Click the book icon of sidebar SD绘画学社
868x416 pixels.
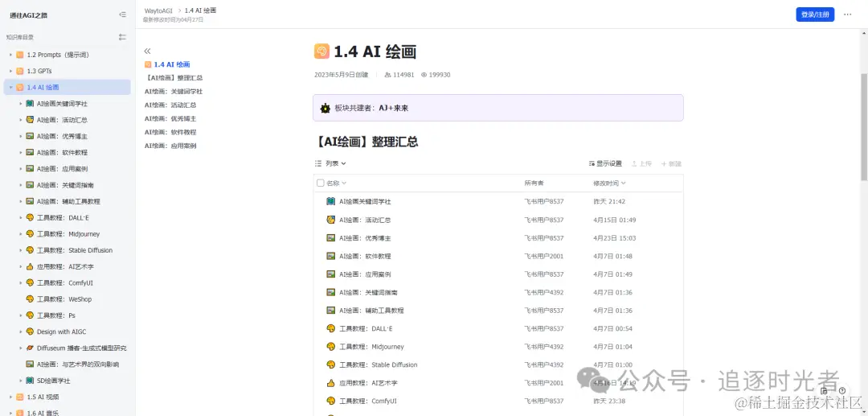(30, 381)
